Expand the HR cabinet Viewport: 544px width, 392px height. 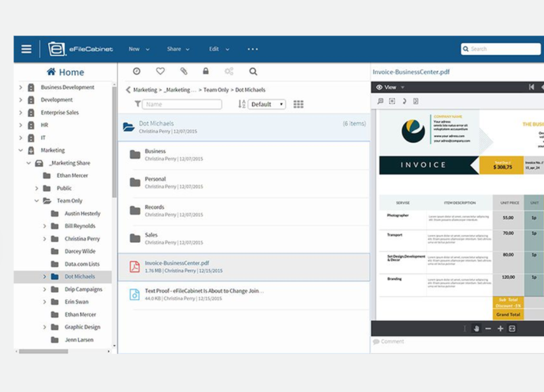pyautogui.click(x=21, y=125)
